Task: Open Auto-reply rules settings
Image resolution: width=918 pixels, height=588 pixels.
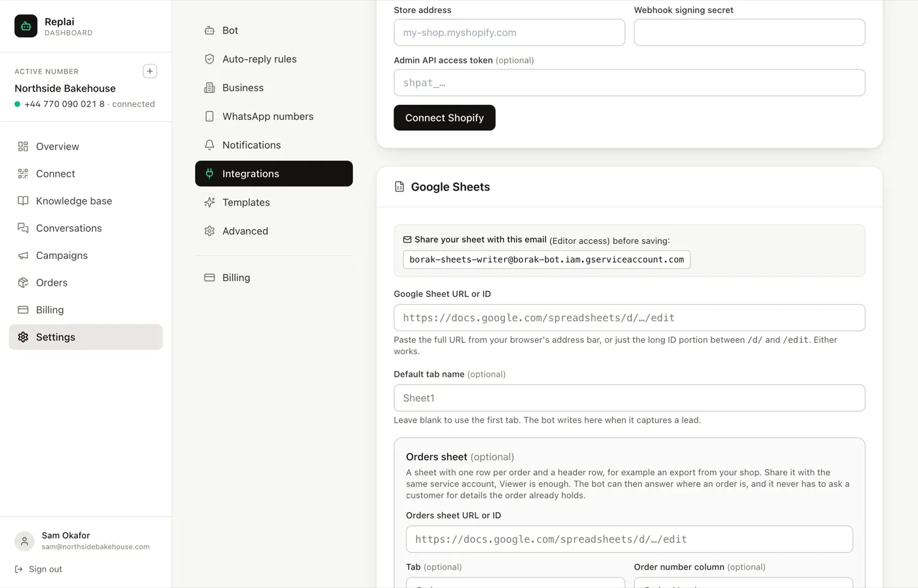Action: tap(274, 59)
